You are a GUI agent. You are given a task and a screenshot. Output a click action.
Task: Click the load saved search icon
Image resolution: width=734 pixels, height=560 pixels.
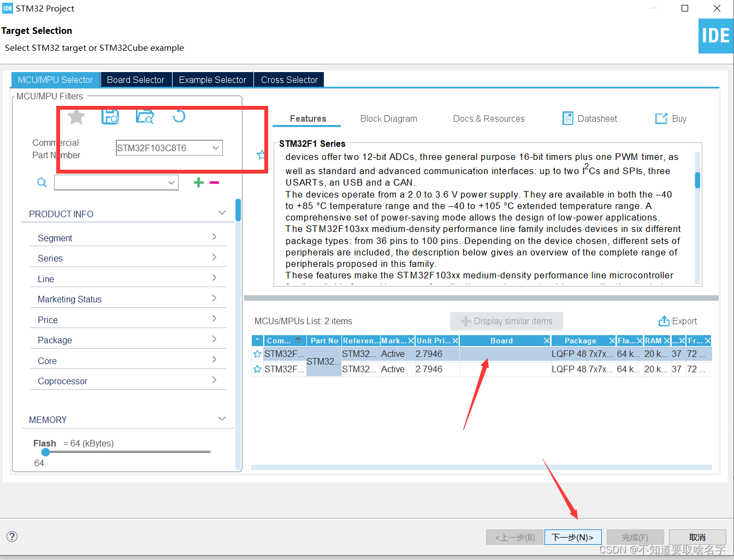[x=145, y=116]
